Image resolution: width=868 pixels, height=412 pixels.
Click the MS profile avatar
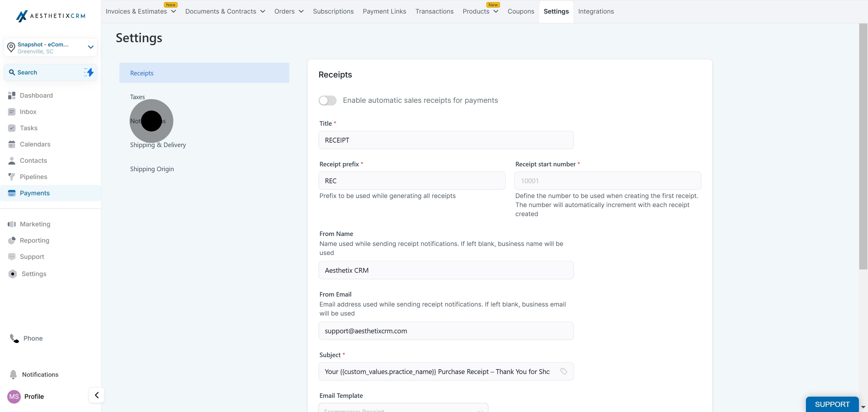pyautogui.click(x=14, y=397)
